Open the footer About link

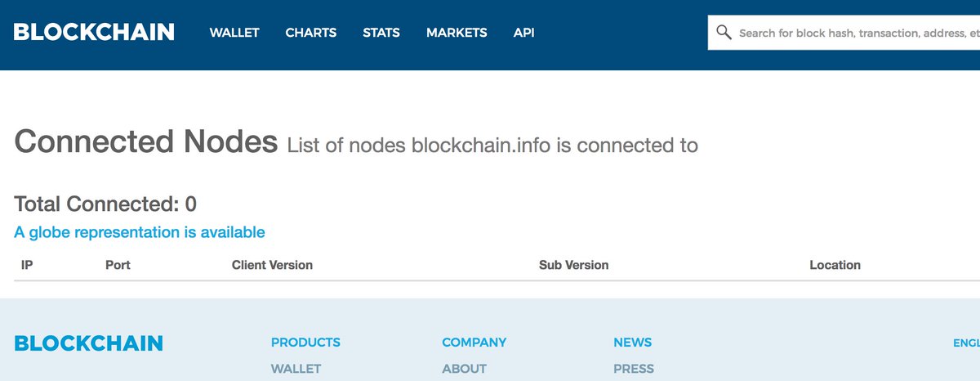(464, 369)
